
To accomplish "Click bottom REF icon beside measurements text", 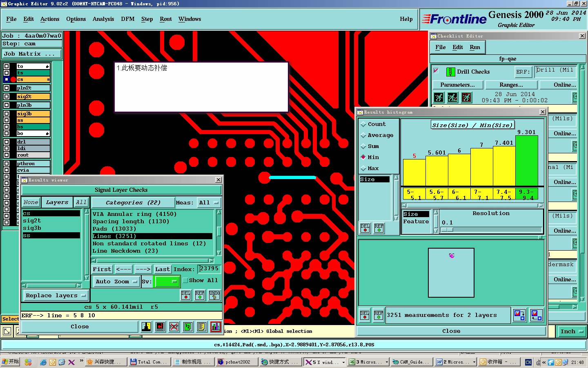I will click(x=379, y=315).
